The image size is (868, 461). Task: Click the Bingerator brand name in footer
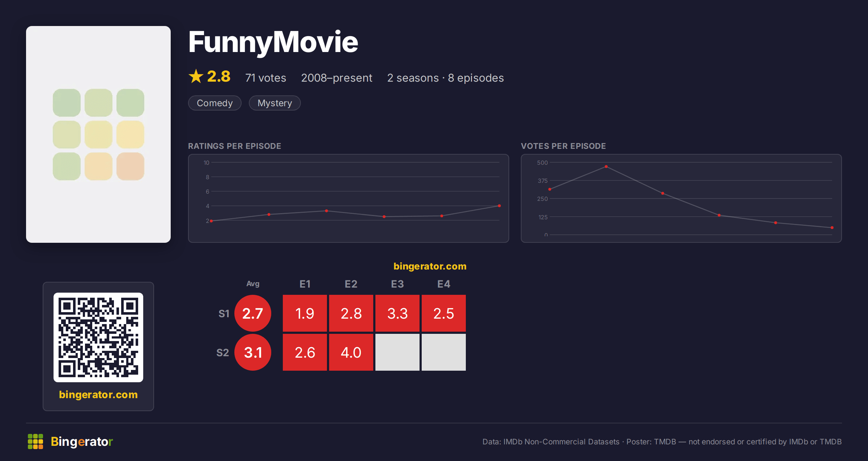(82, 441)
